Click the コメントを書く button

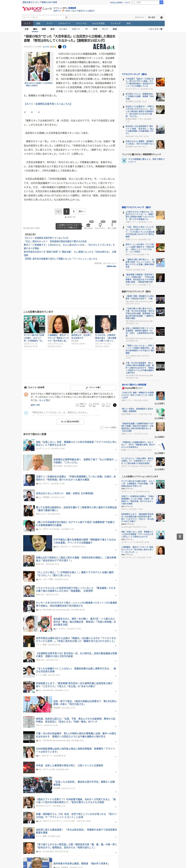click(93, 388)
